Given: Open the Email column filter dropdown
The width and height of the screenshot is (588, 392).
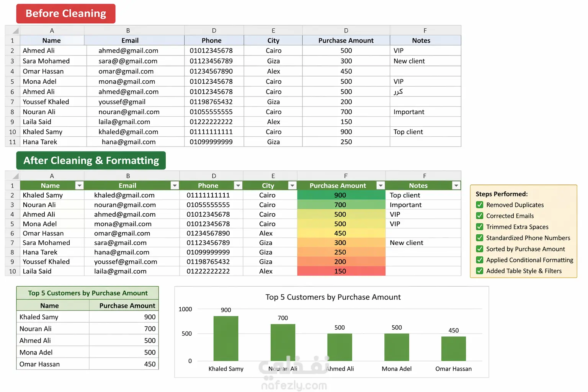Looking at the screenshot, I should tap(175, 186).
